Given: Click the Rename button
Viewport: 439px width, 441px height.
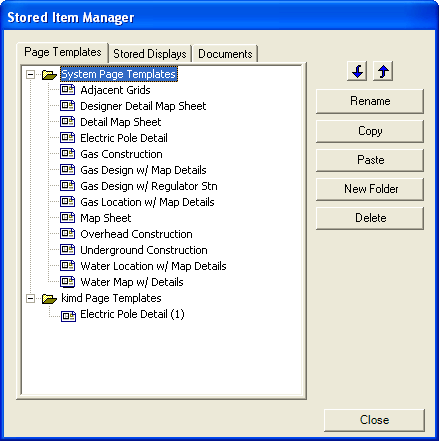Looking at the screenshot, I should [x=370, y=101].
